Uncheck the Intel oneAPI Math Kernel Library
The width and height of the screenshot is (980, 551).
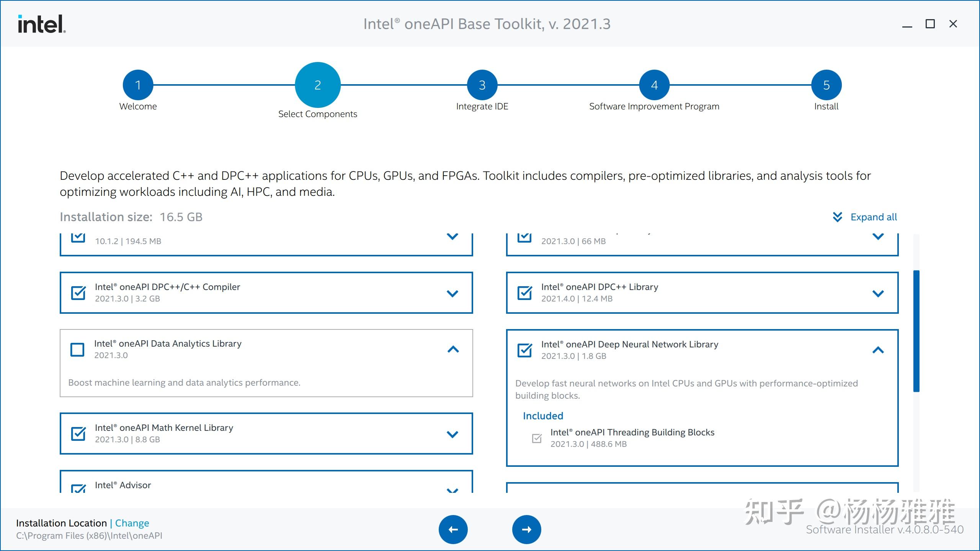[78, 434]
